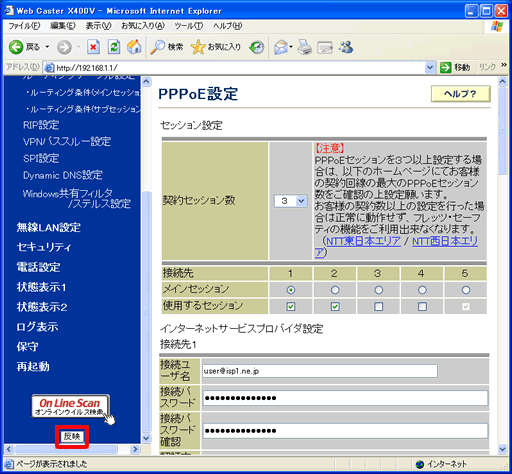Click the IE icon in the title bar

coord(9,10)
